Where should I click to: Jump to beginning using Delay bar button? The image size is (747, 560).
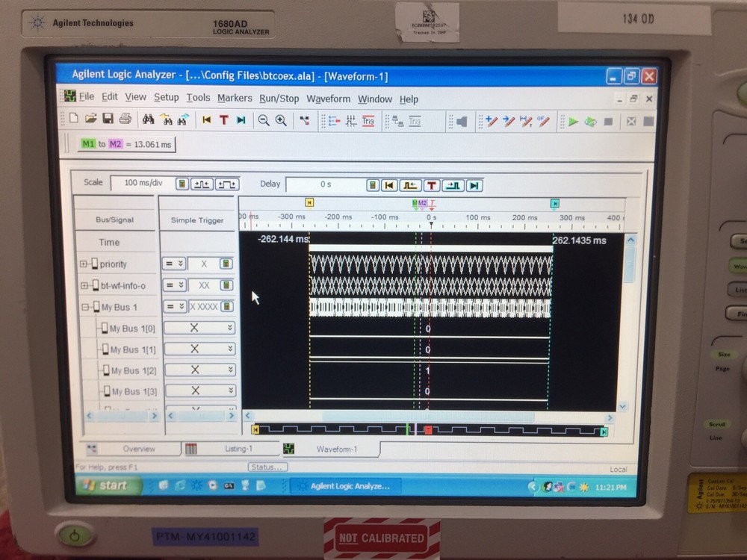(389, 185)
